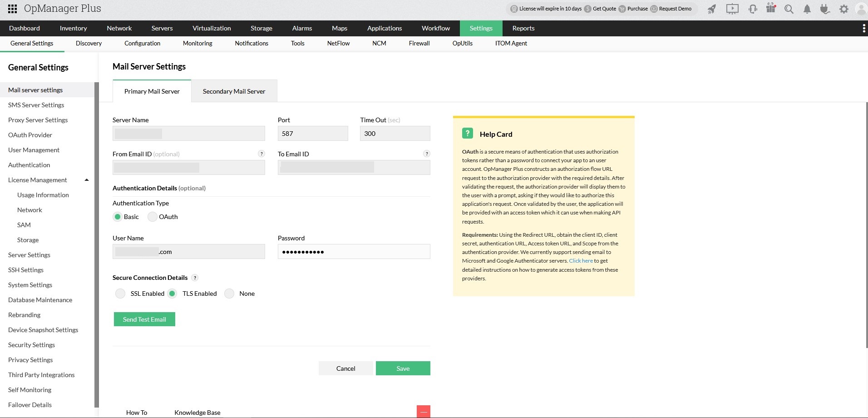Save the mail server settings

(x=403, y=368)
